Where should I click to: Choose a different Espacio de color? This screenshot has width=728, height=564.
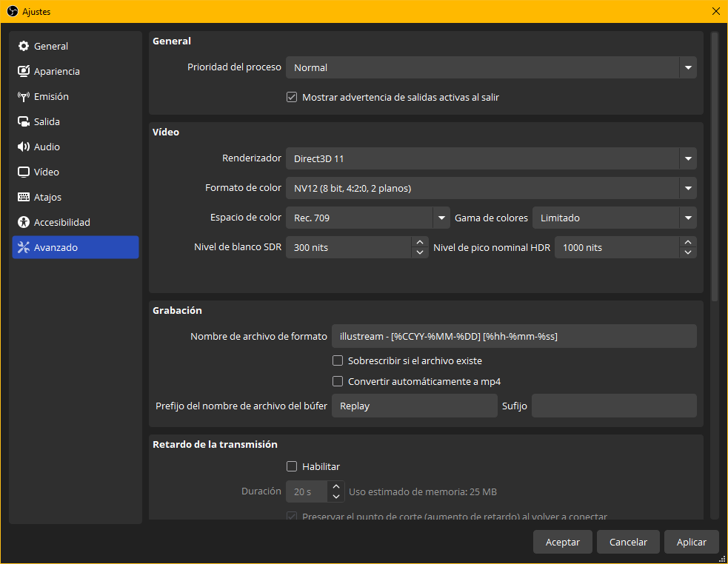pos(368,218)
